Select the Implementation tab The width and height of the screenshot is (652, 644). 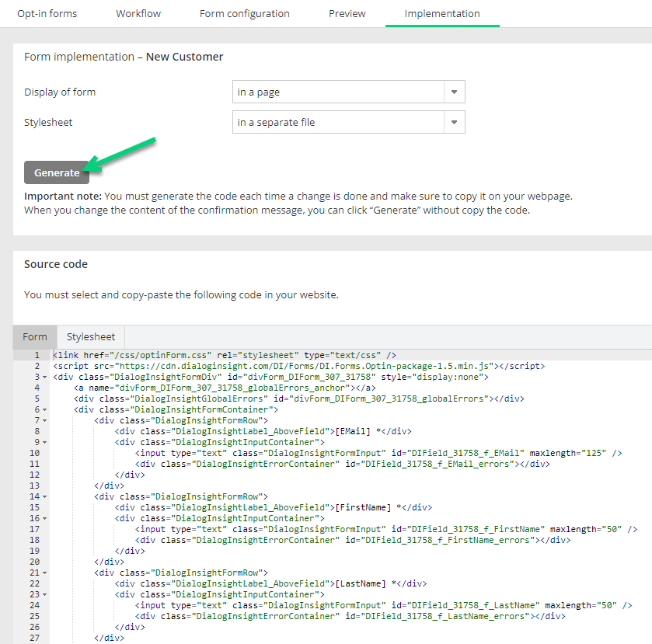[x=442, y=14]
